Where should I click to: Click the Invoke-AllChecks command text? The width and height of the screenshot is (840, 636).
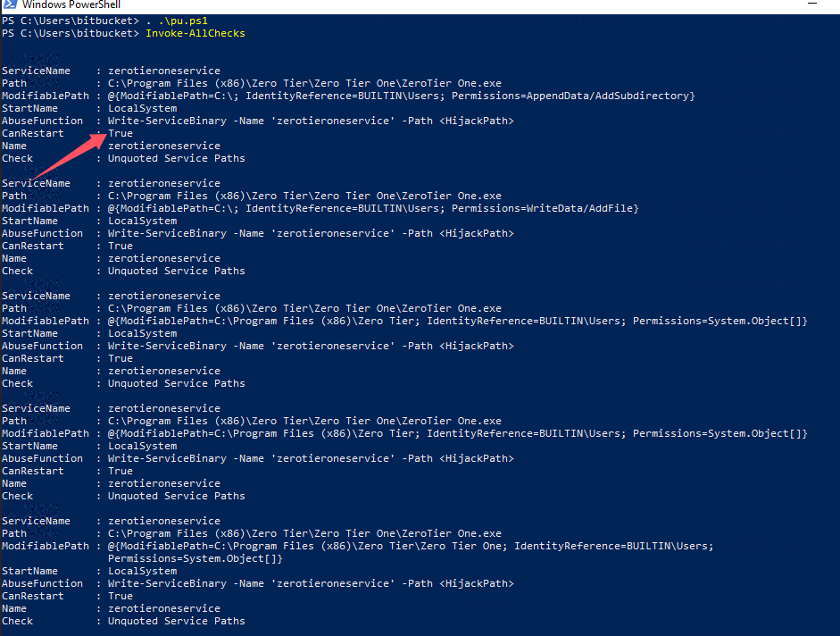click(195, 33)
